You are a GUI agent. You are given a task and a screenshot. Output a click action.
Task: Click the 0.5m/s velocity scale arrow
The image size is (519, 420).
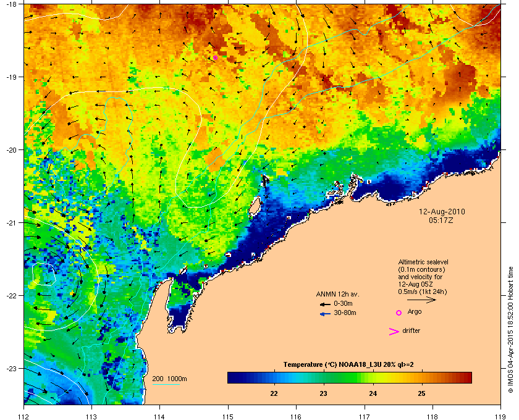pos(421,300)
